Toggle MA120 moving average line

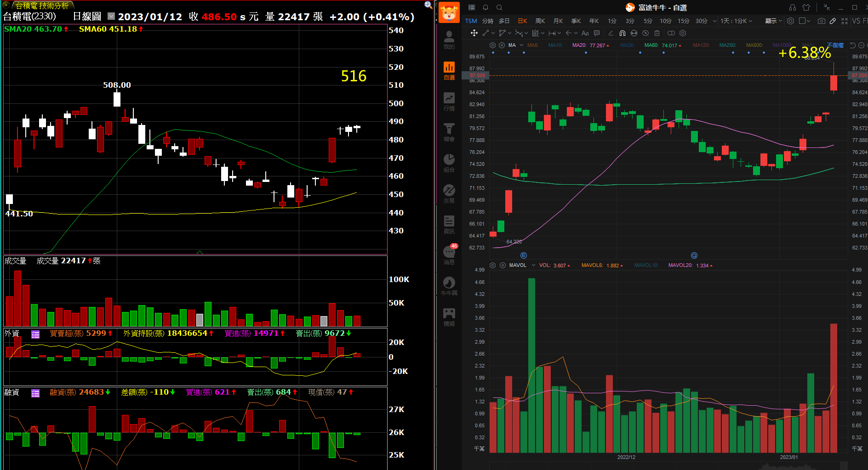coord(701,45)
